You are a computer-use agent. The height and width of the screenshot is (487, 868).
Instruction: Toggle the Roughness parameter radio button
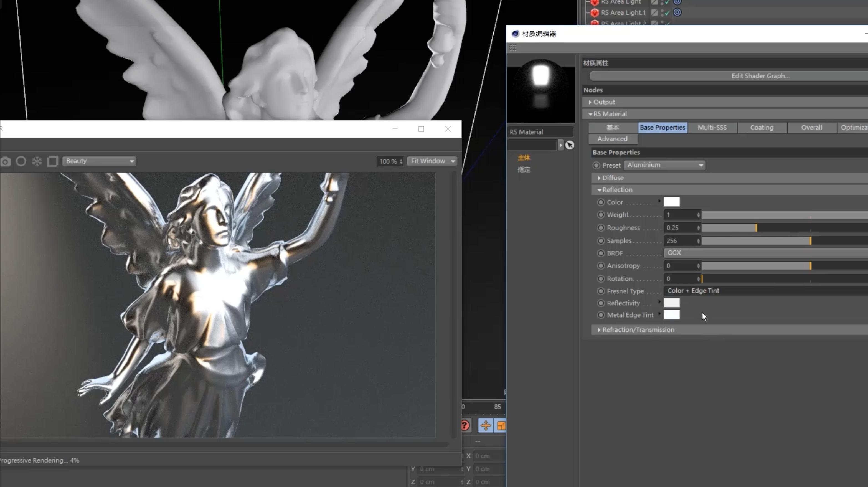(x=600, y=228)
